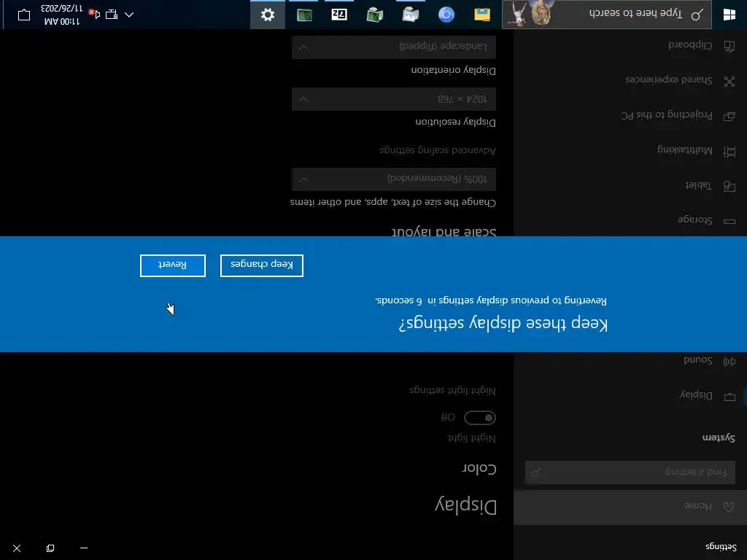Click the Storage sidebar icon
Screen dimensions: 747x560
[729, 221]
